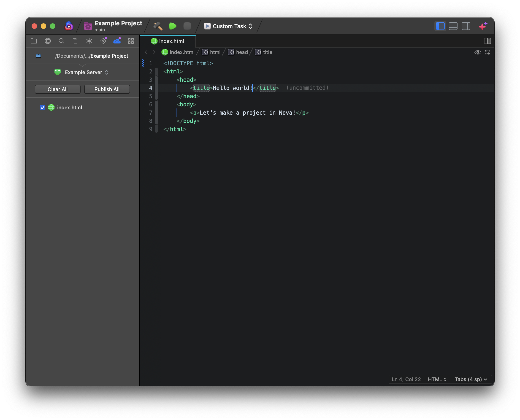
Task: Open the Remote globe sidebar icon
Action: [48, 41]
